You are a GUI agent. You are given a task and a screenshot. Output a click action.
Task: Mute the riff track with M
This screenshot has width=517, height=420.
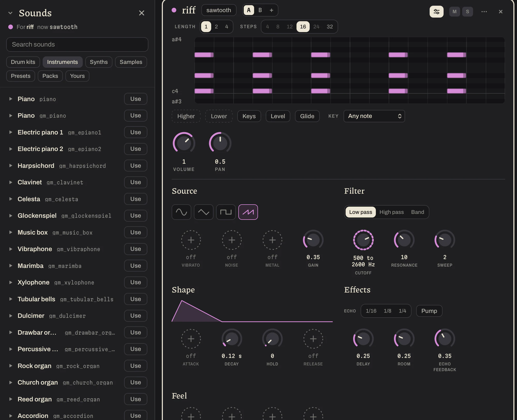point(455,12)
